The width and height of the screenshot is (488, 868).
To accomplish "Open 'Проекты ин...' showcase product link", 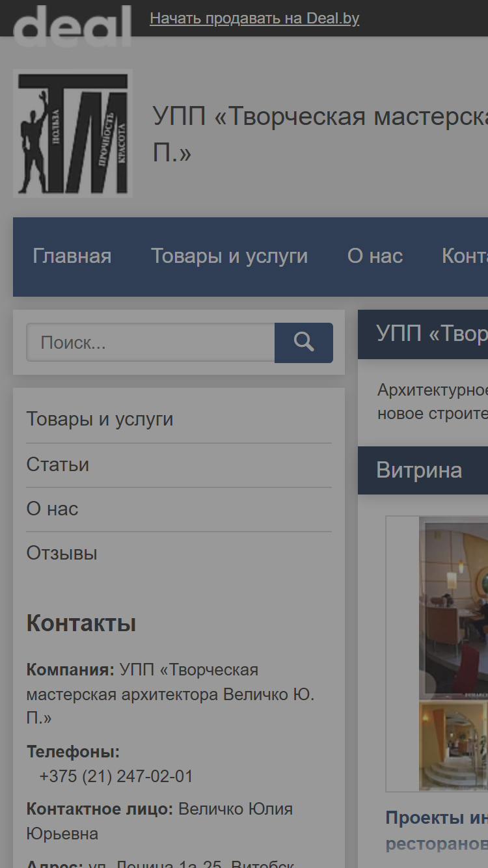I will coord(437,830).
